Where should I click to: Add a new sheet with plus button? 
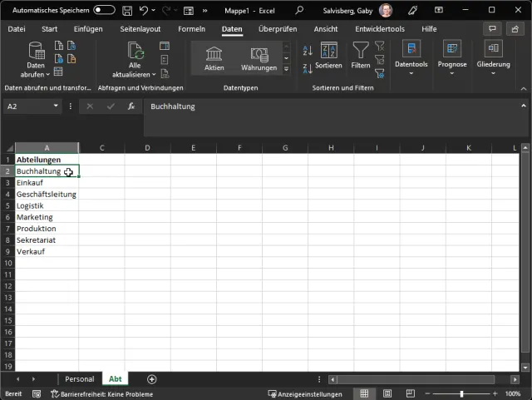pos(151,378)
